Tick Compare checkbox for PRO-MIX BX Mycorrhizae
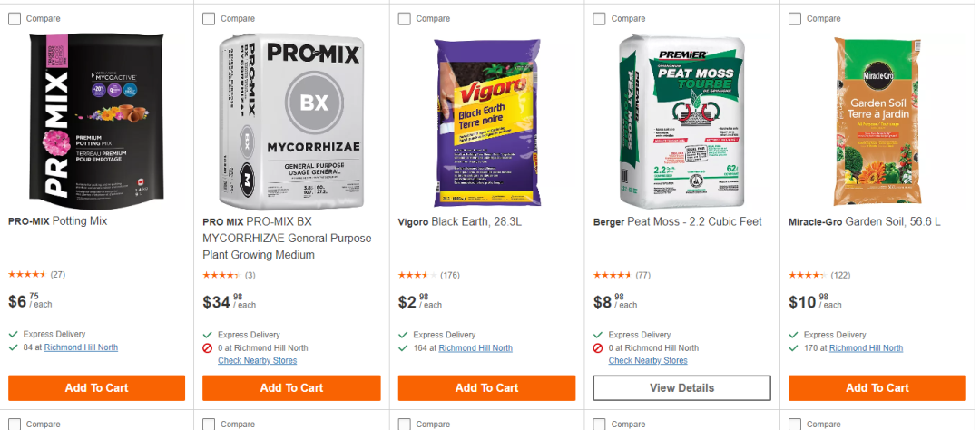Viewport: 980px width, 430px height. (x=209, y=18)
